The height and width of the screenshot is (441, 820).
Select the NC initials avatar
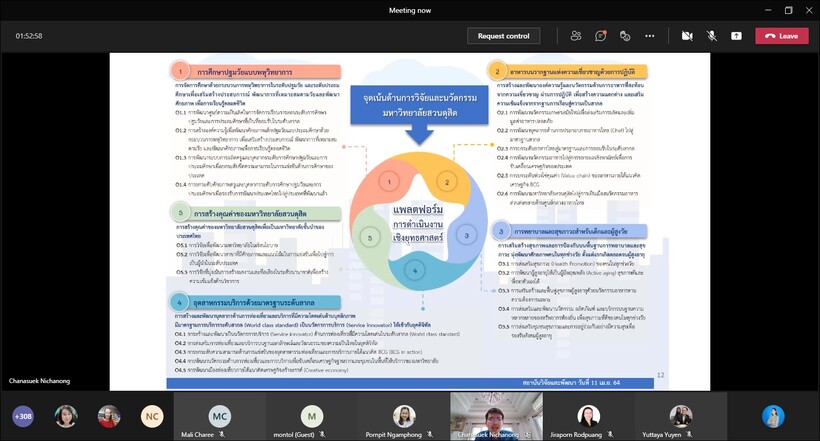click(152, 416)
